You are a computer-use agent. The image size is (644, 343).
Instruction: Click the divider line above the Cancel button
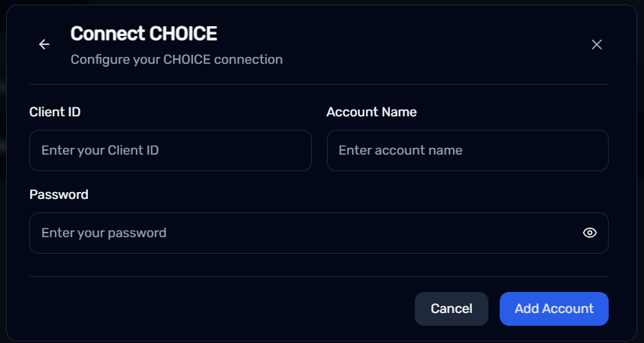coord(319,276)
